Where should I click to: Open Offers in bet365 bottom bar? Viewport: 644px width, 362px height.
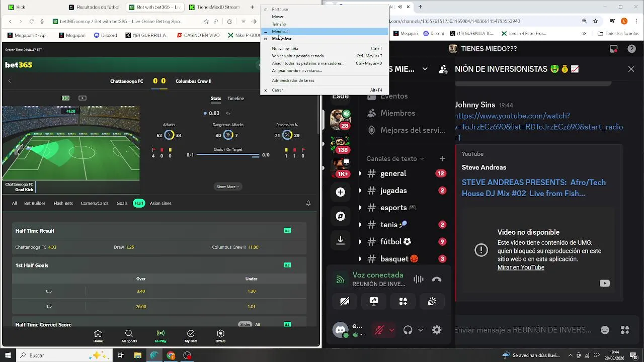coord(220,336)
